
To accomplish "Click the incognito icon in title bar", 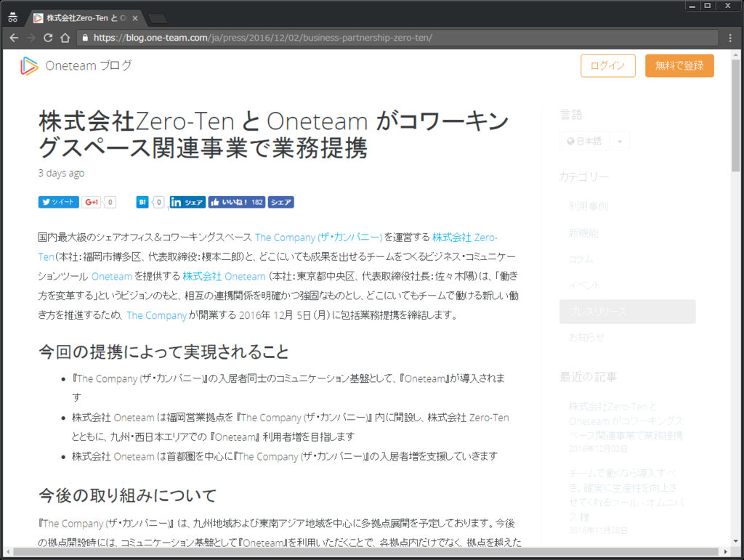I will point(13,18).
